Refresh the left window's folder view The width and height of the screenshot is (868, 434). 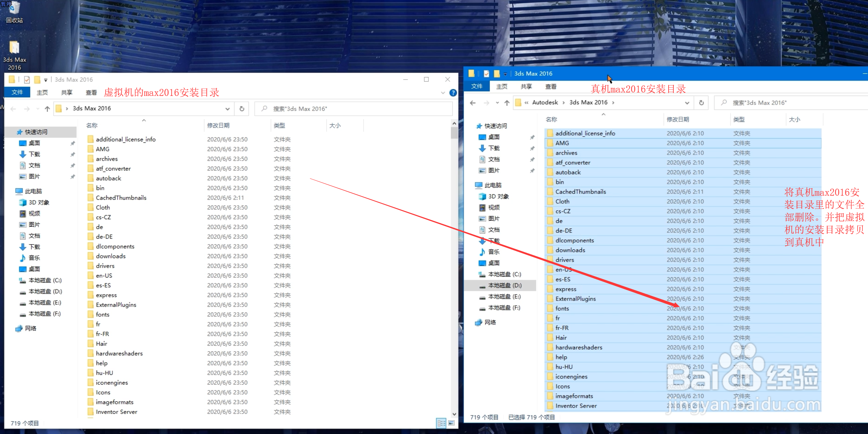[x=242, y=109]
